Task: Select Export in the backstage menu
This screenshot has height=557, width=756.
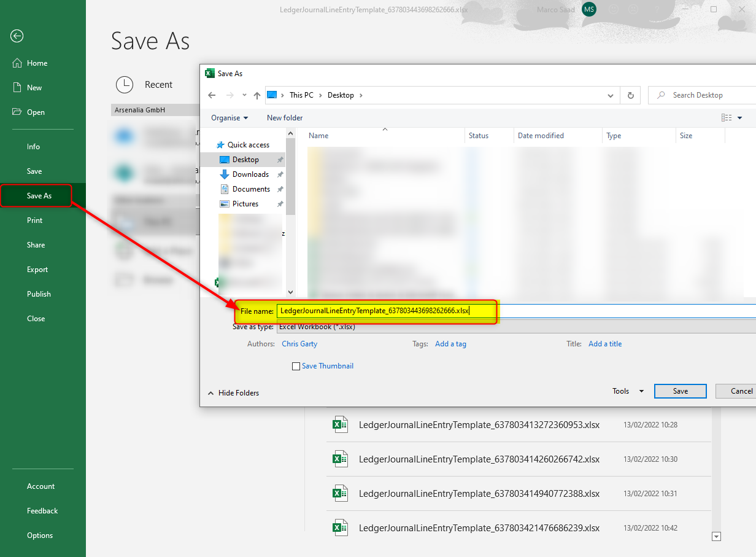Action: click(37, 269)
